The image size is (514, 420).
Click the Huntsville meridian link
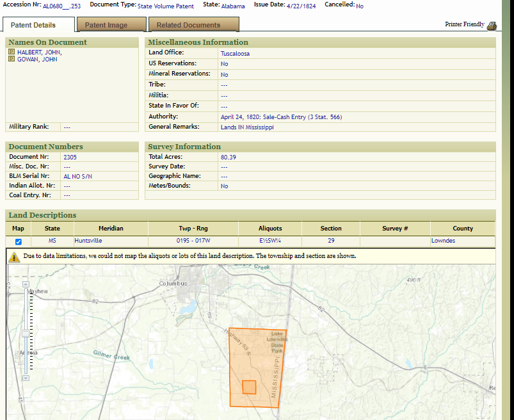(x=88, y=241)
